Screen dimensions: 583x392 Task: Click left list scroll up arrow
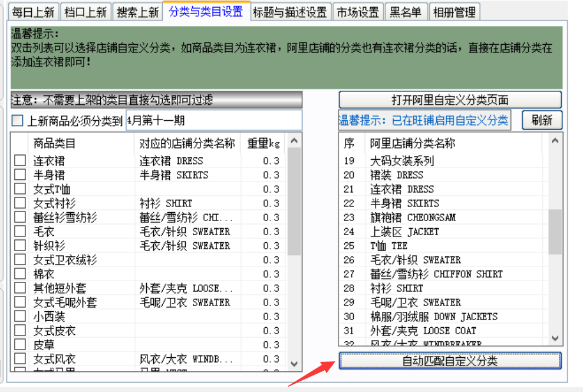pos(294,140)
